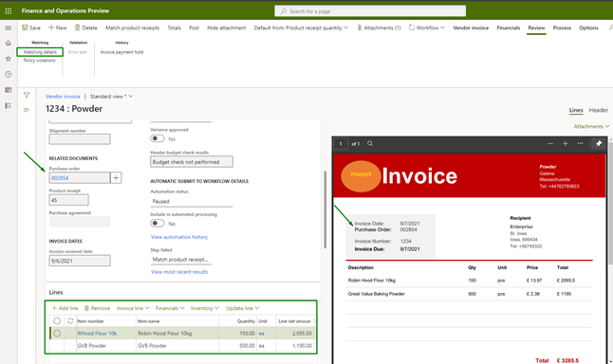Image resolution: width=613 pixels, height=364 pixels.
Task: Click Match product receipts
Action: tap(132, 27)
